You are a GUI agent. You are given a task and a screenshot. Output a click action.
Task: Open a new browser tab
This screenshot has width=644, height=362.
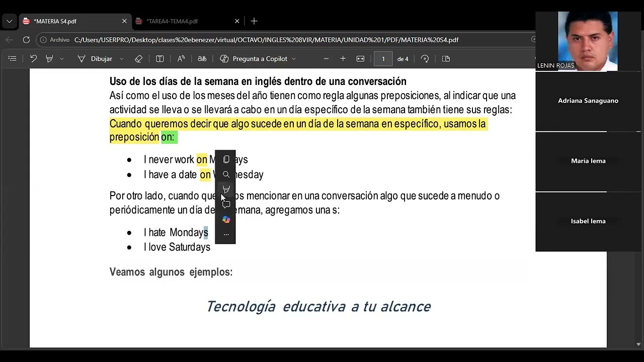pos(254,21)
